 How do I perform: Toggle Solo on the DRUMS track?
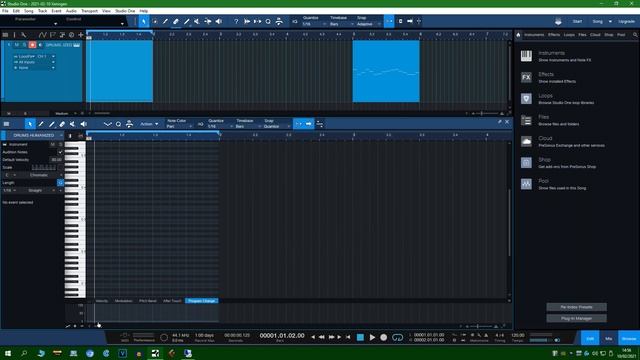[24, 44]
